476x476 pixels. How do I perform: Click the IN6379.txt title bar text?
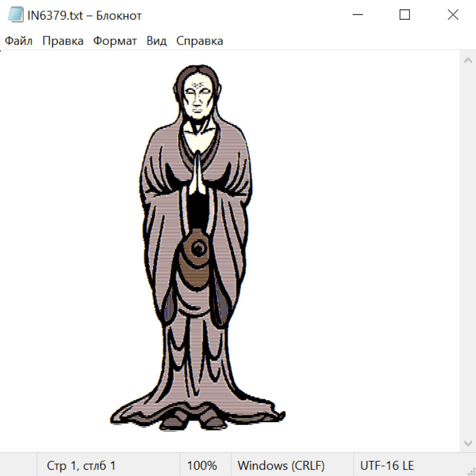[x=84, y=15]
